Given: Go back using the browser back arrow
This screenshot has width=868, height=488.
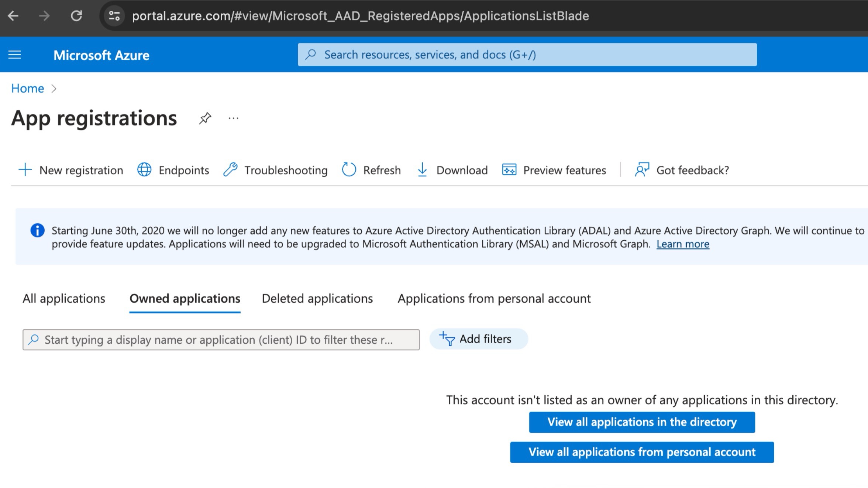Looking at the screenshot, I should click(13, 16).
